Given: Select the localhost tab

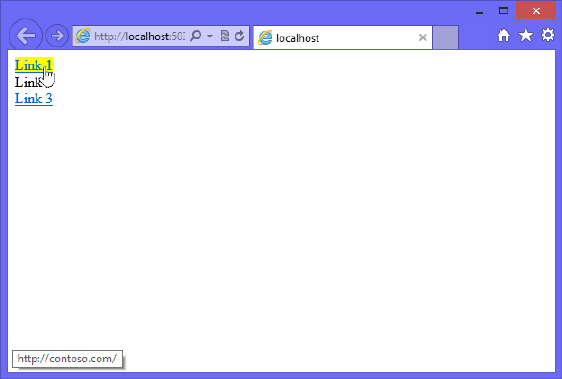Looking at the screenshot, I should [343, 37].
